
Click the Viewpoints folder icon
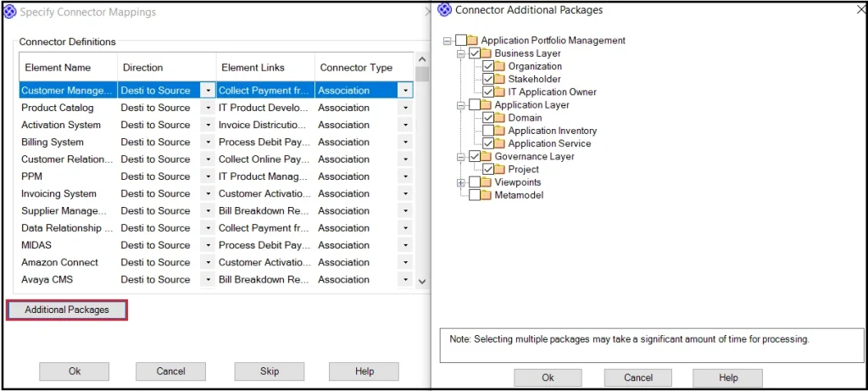click(x=486, y=182)
